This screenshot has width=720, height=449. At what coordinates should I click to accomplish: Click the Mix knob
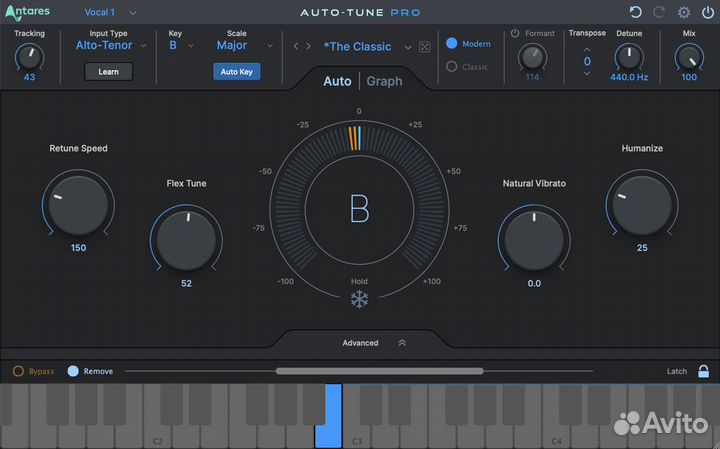point(689,57)
